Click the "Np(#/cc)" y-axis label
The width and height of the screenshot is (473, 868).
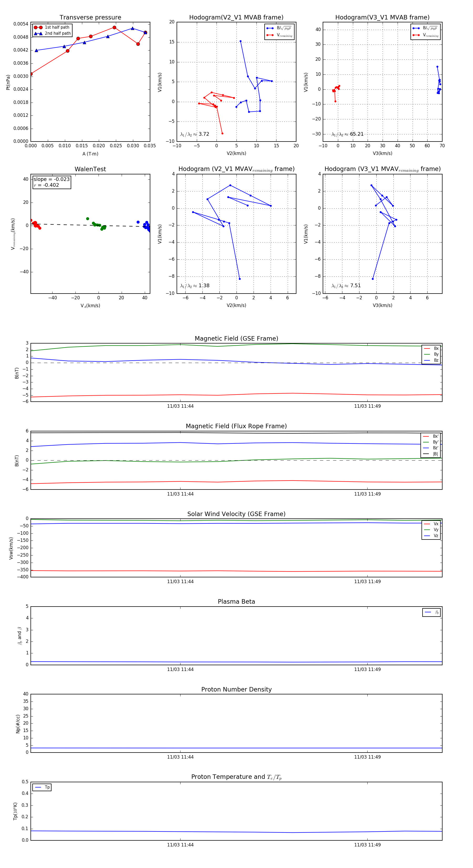coord(18,724)
